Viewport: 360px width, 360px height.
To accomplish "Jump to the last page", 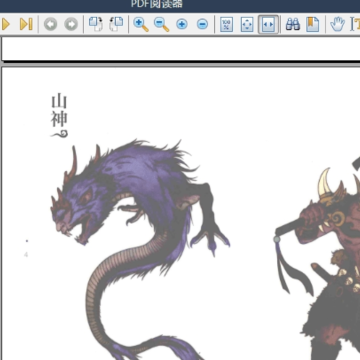I will click(x=26, y=24).
